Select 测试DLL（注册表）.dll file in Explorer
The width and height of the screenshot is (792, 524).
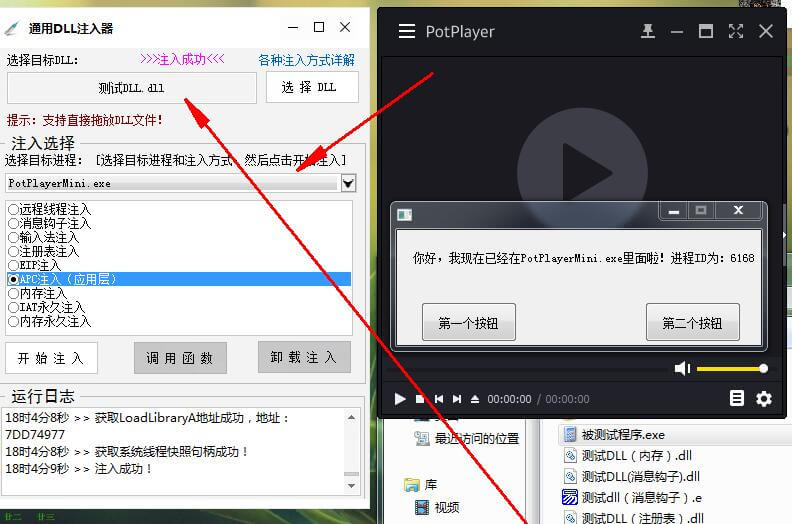point(633,517)
